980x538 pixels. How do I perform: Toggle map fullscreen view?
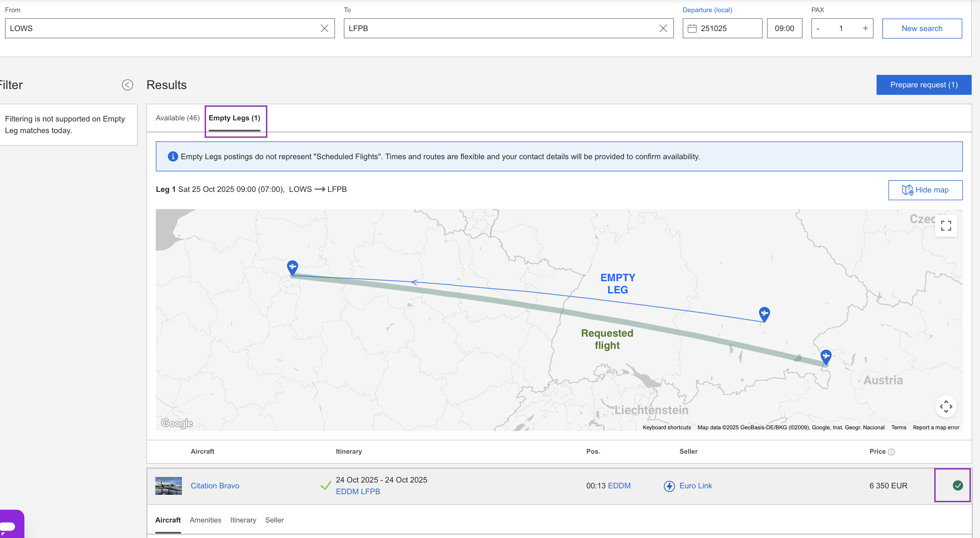(946, 226)
